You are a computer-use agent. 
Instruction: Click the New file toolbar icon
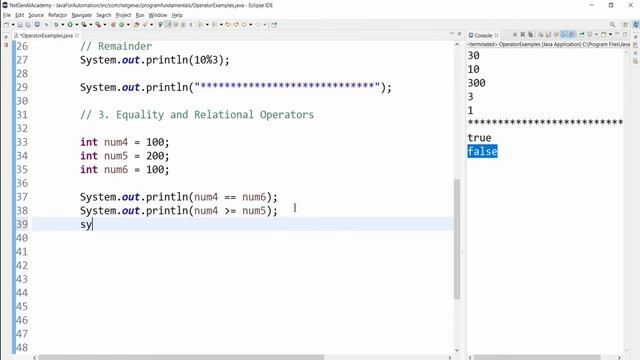coord(6,24)
